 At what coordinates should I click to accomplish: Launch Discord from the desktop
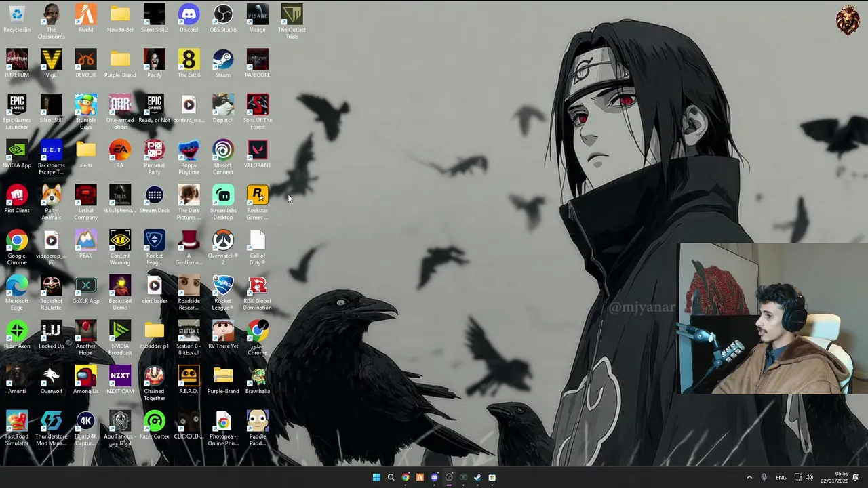[x=189, y=20]
